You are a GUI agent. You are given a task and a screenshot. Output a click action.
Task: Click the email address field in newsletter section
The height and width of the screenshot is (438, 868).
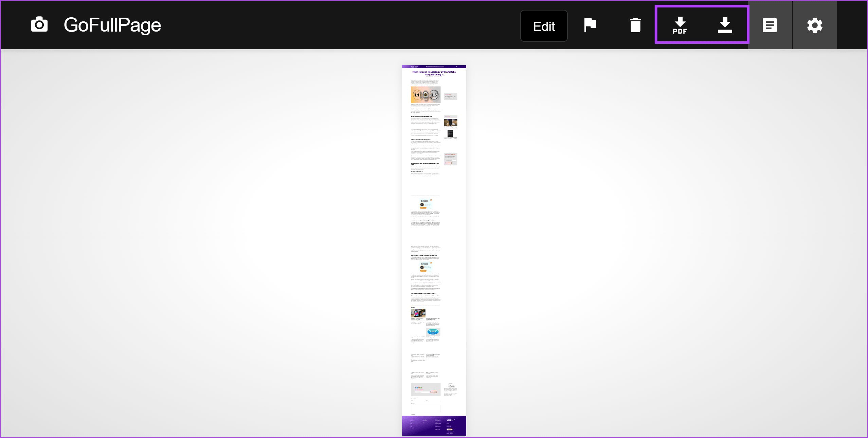(422, 392)
